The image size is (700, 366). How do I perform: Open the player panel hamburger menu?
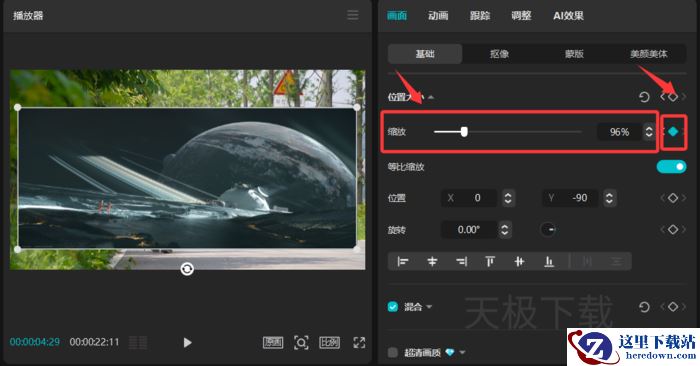(x=353, y=15)
